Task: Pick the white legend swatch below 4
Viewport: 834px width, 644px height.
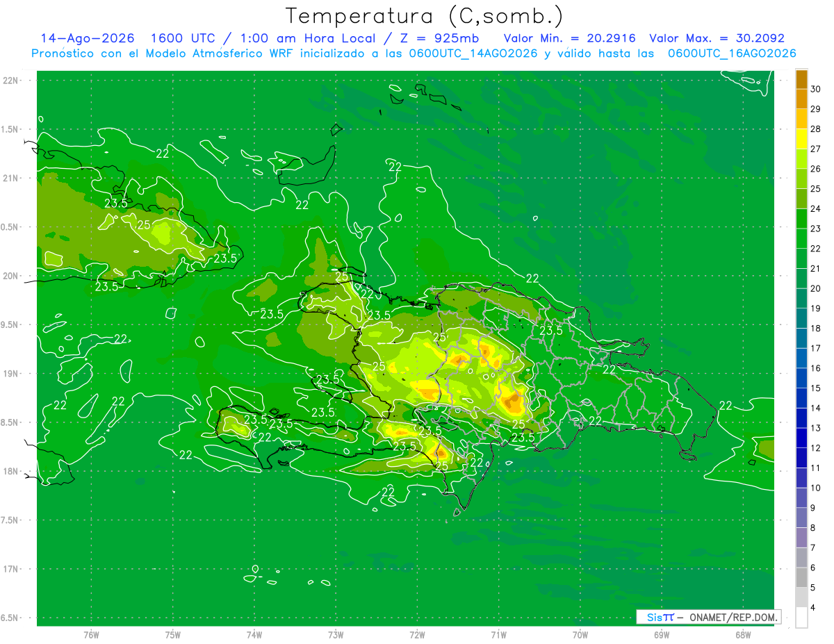Action: [x=801, y=618]
